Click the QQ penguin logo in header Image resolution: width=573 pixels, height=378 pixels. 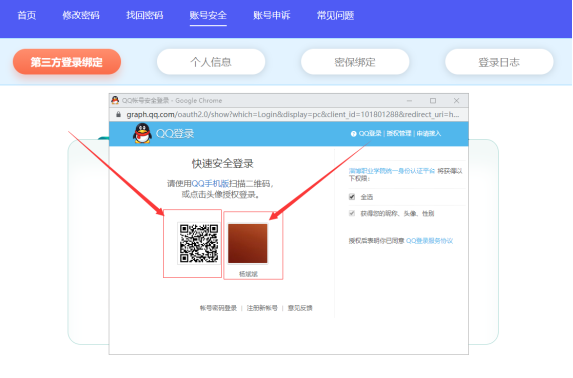(142, 133)
